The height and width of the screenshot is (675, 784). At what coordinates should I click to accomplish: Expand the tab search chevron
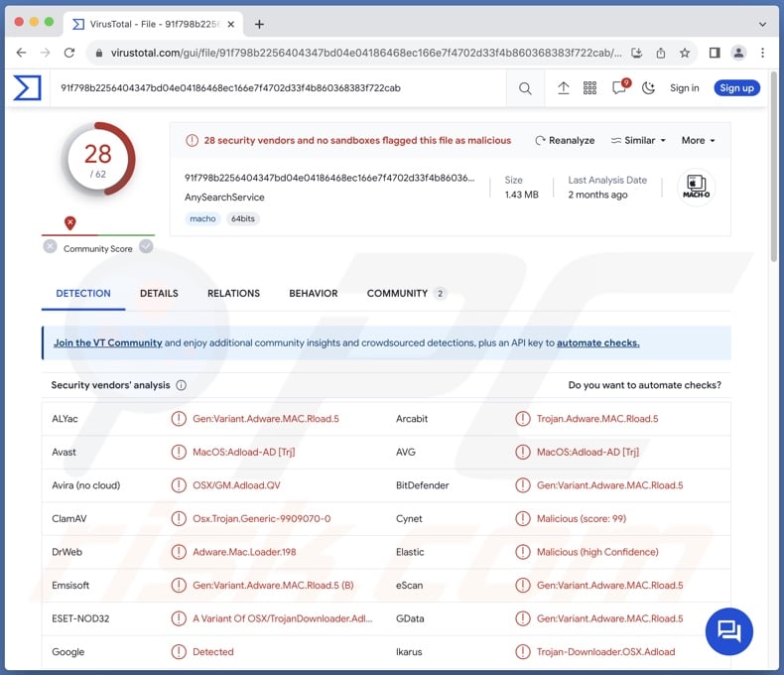pyautogui.click(x=762, y=24)
